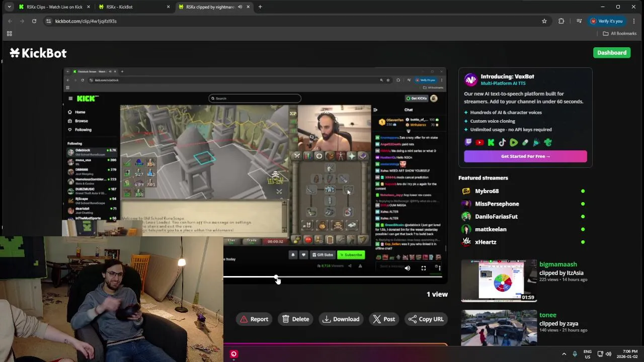Open the ENG US language switcher
The width and height of the screenshot is (644, 362).
tap(588, 354)
